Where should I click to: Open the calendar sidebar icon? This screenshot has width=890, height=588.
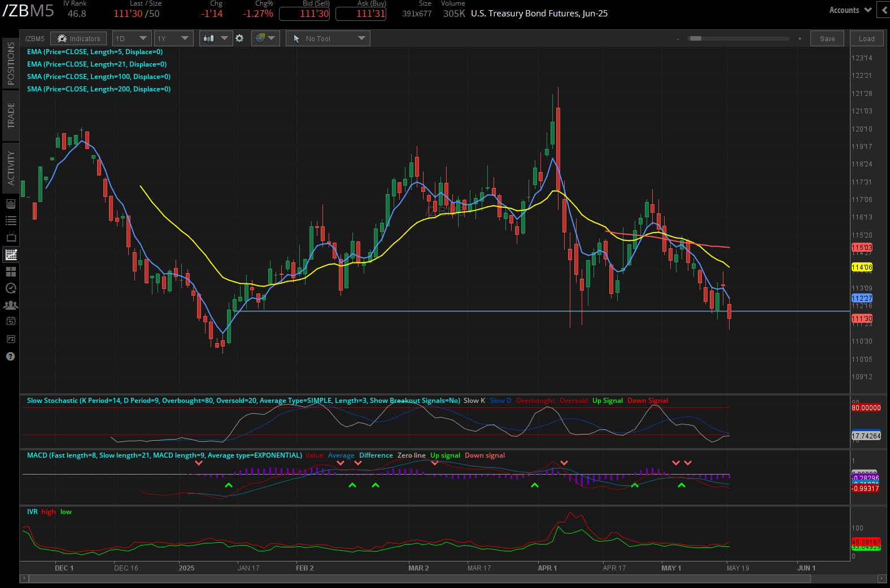[x=11, y=321]
